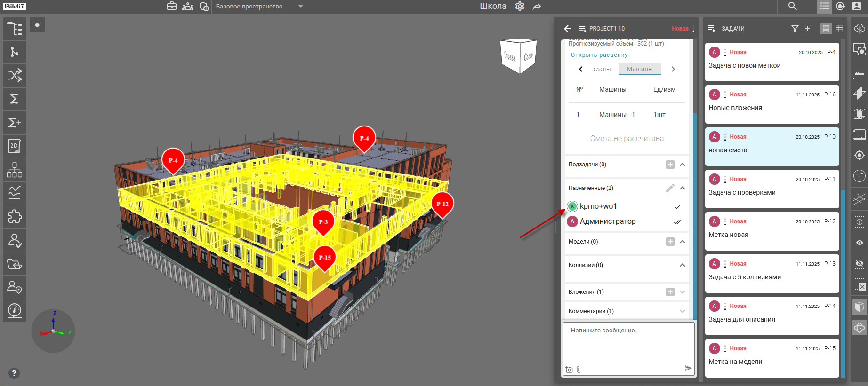The height and width of the screenshot is (386, 868).
Task: Open the 2D drawing view icon
Action: pos(15,146)
